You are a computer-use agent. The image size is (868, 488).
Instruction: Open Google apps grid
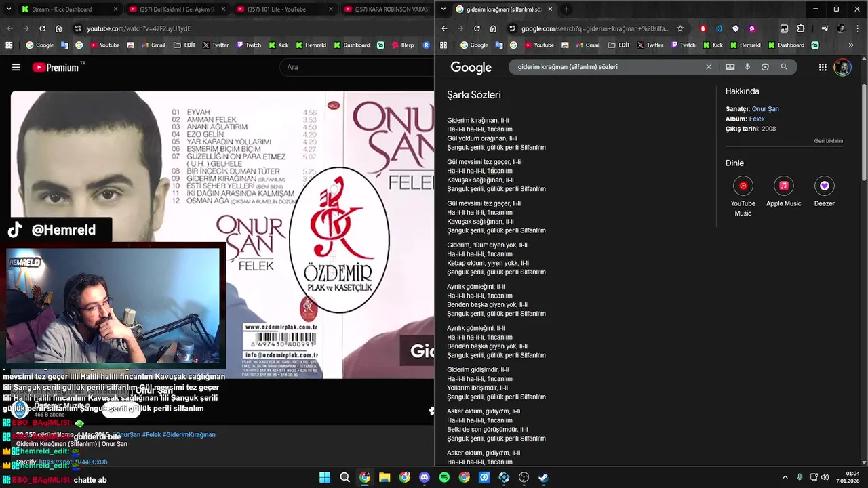[x=823, y=67]
